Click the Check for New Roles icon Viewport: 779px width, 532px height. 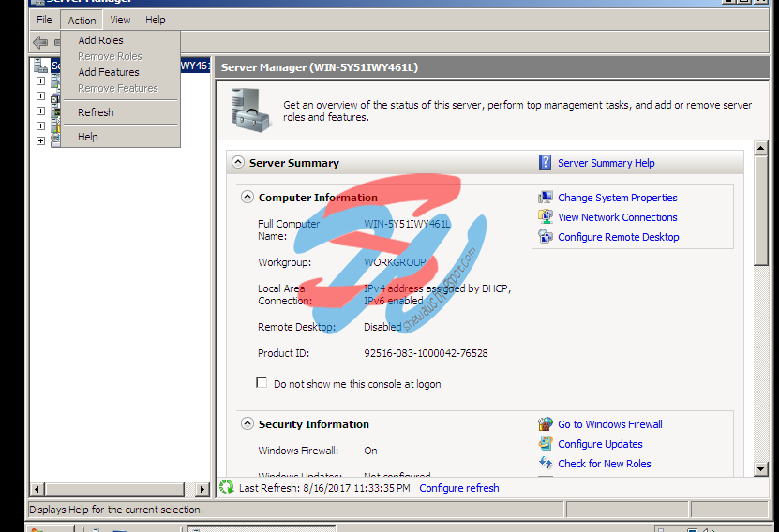click(x=546, y=463)
